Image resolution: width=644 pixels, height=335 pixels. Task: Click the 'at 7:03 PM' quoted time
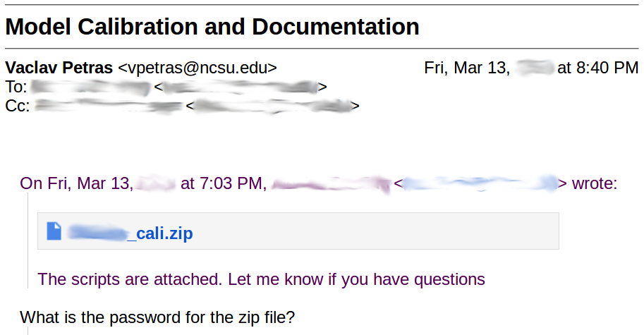(x=224, y=183)
